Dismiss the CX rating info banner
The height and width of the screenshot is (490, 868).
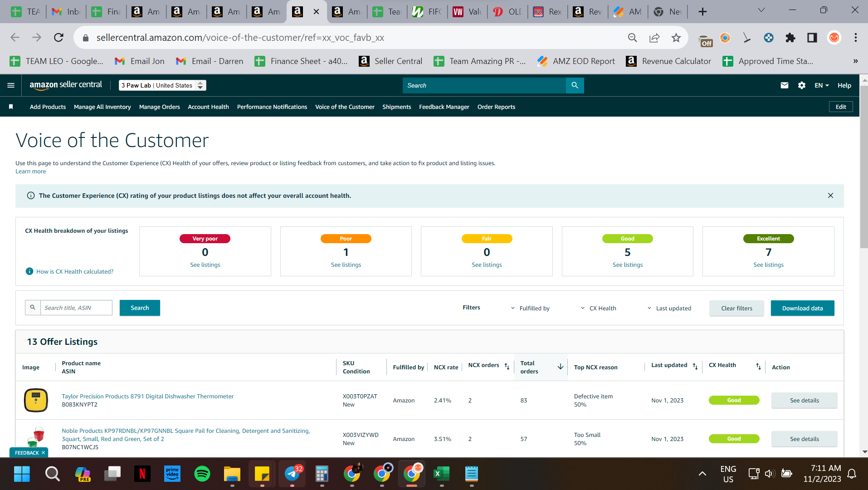point(830,196)
